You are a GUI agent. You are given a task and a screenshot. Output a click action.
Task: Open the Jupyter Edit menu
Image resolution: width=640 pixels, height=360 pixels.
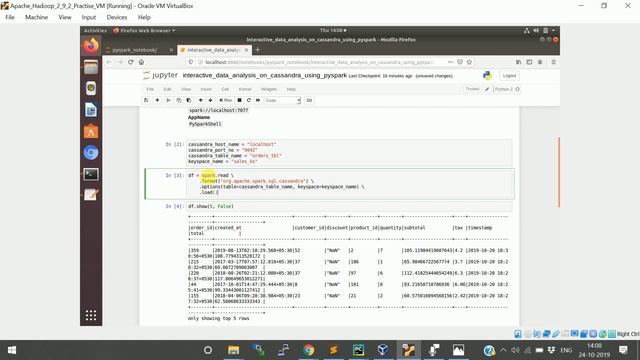click(167, 89)
